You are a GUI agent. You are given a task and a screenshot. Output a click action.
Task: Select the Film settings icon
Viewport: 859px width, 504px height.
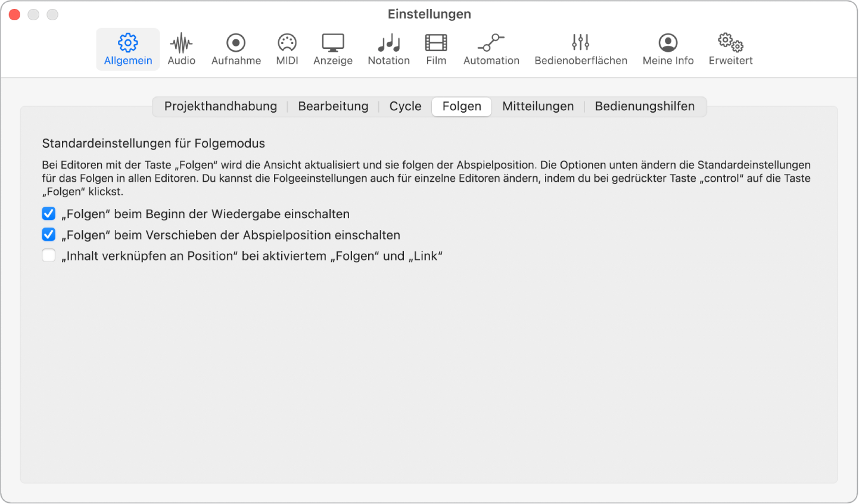click(x=435, y=48)
